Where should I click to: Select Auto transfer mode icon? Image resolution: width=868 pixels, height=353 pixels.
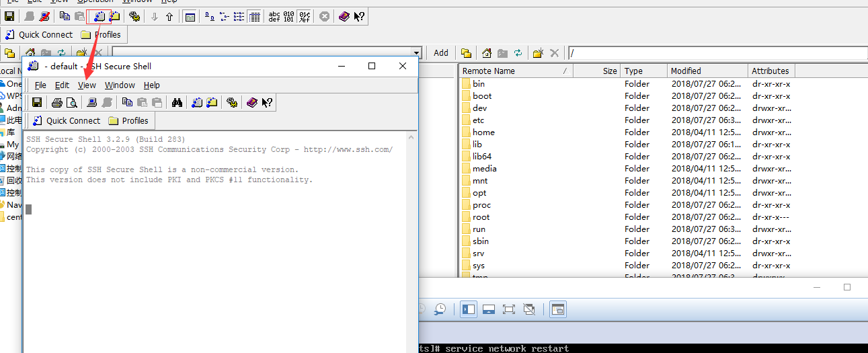coord(305,16)
